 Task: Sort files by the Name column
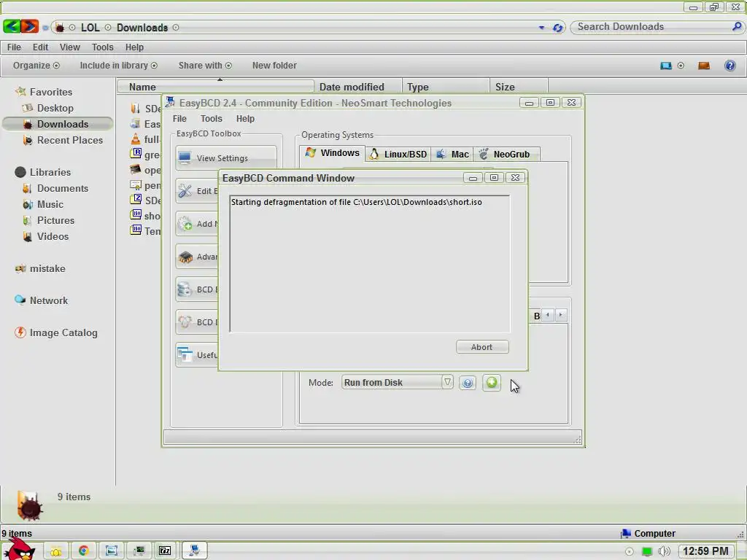(215, 87)
